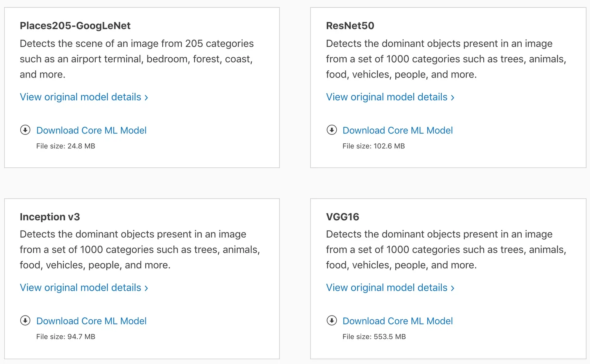The height and width of the screenshot is (364, 590).
Task: Click the Inception v3 description paragraph
Action: [x=140, y=250]
